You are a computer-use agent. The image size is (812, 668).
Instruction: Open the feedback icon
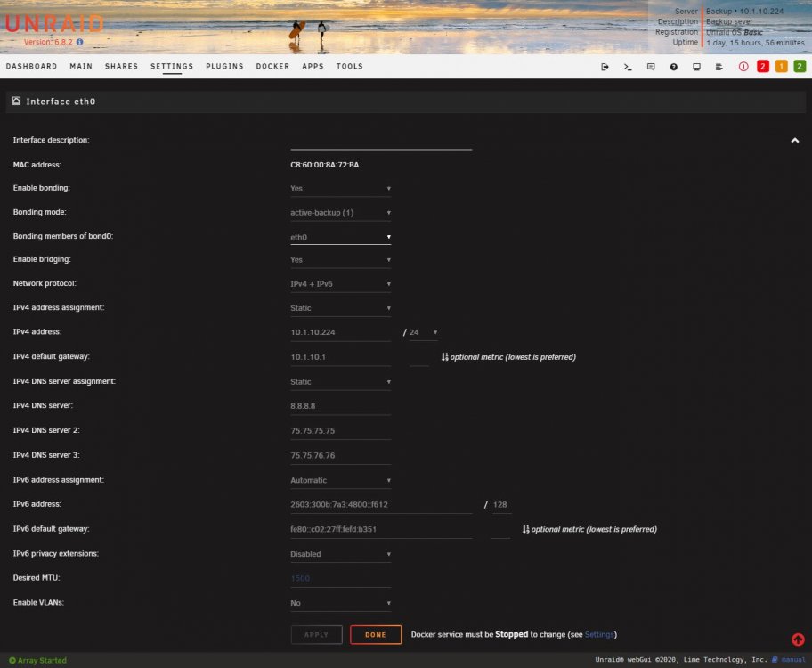click(x=651, y=67)
